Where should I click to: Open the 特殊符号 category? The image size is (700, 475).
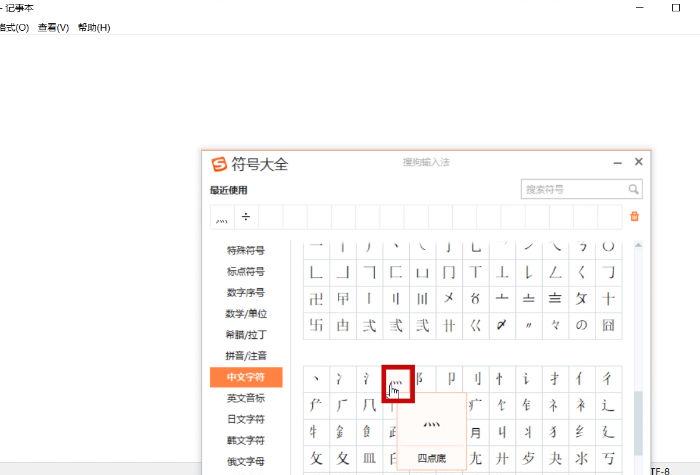pos(246,250)
